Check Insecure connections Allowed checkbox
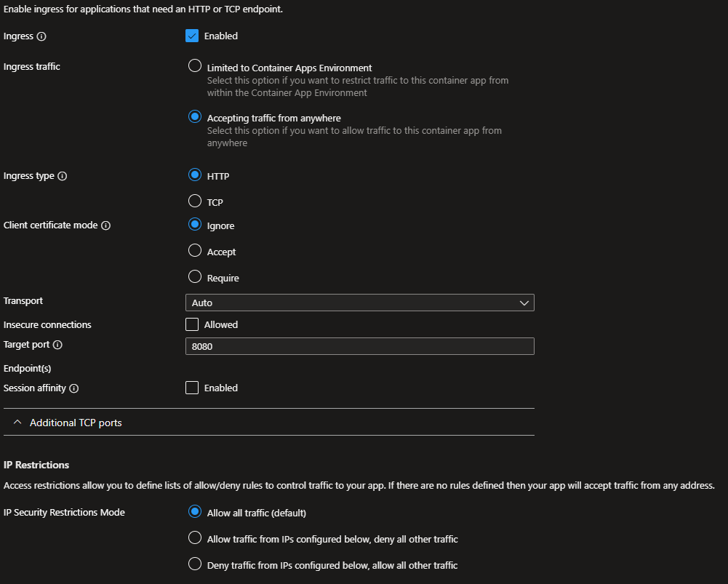 [x=192, y=324]
